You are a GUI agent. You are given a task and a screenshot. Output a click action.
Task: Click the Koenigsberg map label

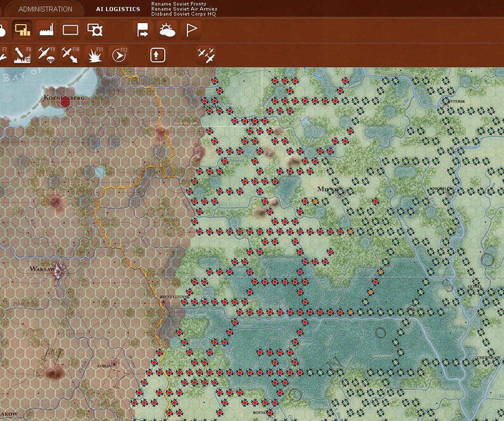pos(64,98)
